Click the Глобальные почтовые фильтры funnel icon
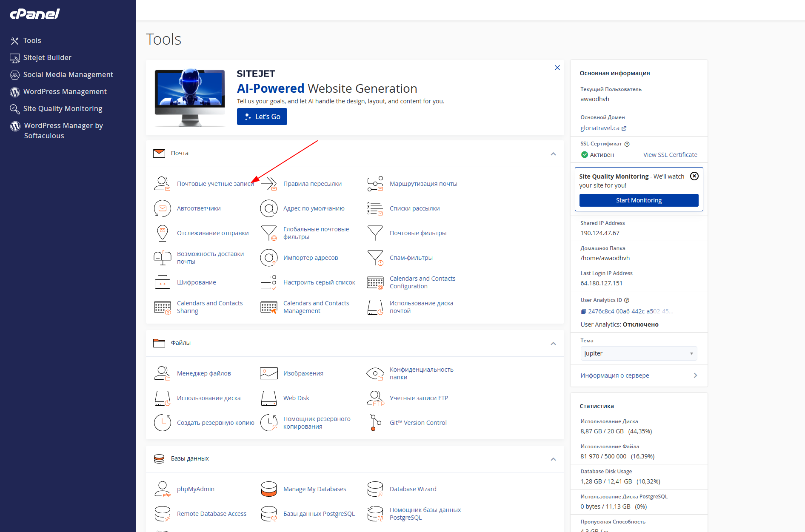805x532 pixels. (x=268, y=233)
